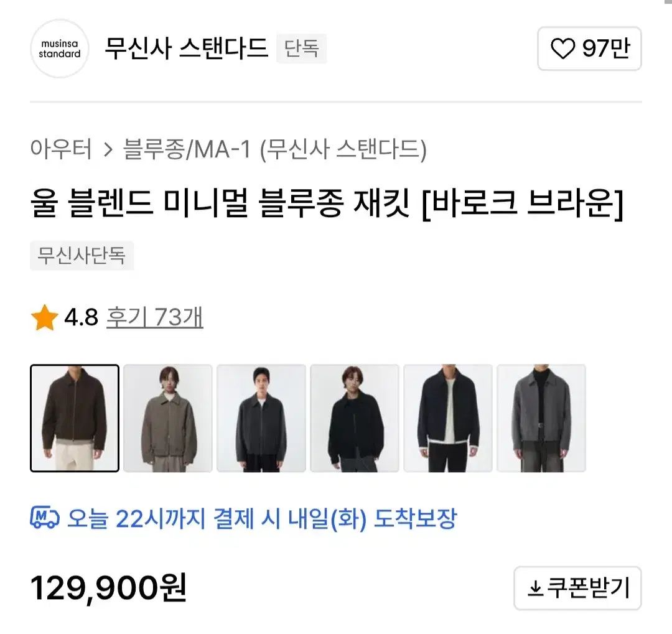Tap the gray 단독 badge beside brand name
The height and width of the screenshot is (634, 672).
point(302,49)
